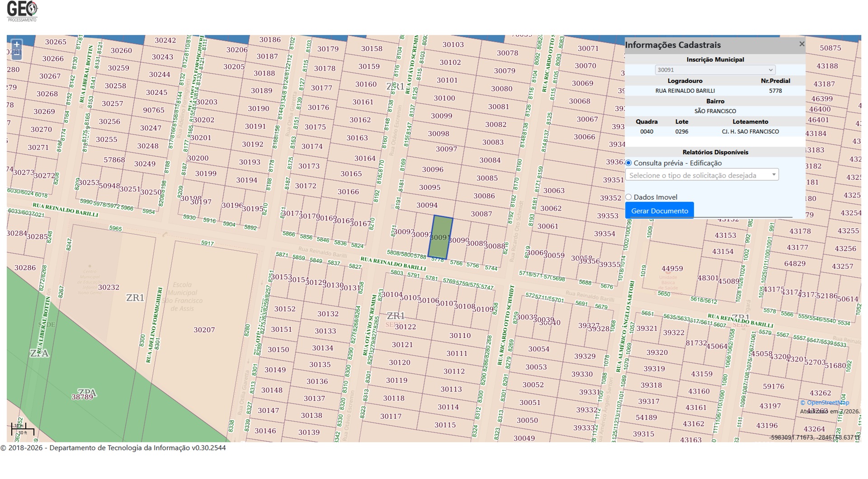Image resolution: width=868 pixels, height=479 pixels.
Task: Click lot 46399 on the map
Action: (x=822, y=99)
